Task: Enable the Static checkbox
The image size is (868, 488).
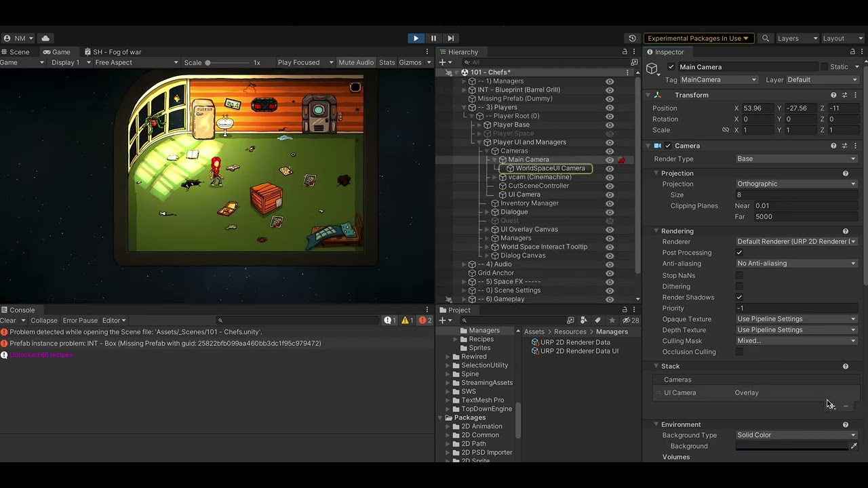Action: pos(824,67)
